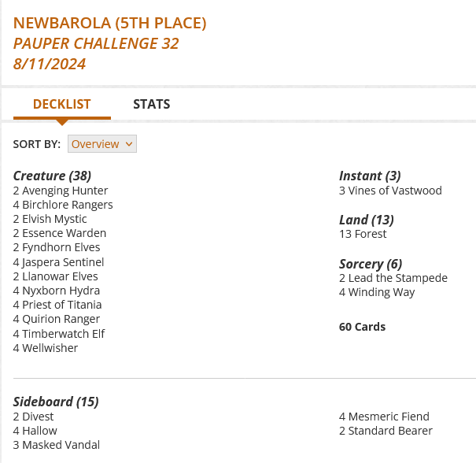This screenshot has width=476, height=463.
Task: Click Quirion Ranger in the decklist
Action: [61, 319]
